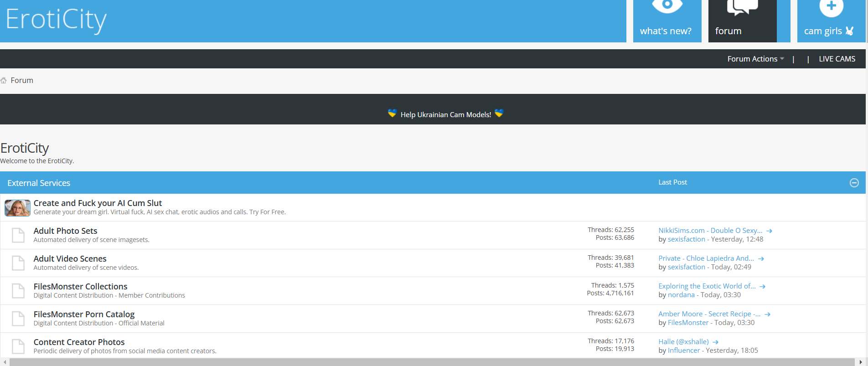This screenshot has width=868, height=366.
Task: Expand the Forum Actions dropdown
Action: (x=755, y=59)
